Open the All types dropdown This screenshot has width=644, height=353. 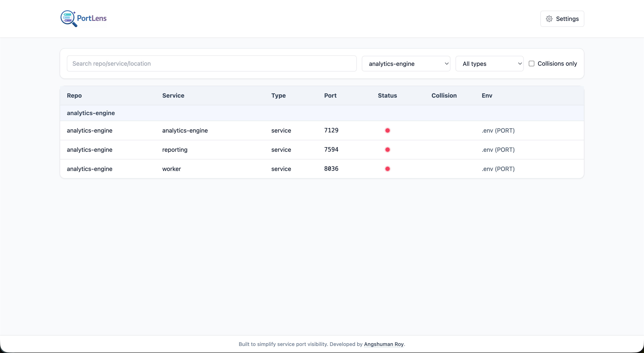pyautogui.click(x=489, y=64)
